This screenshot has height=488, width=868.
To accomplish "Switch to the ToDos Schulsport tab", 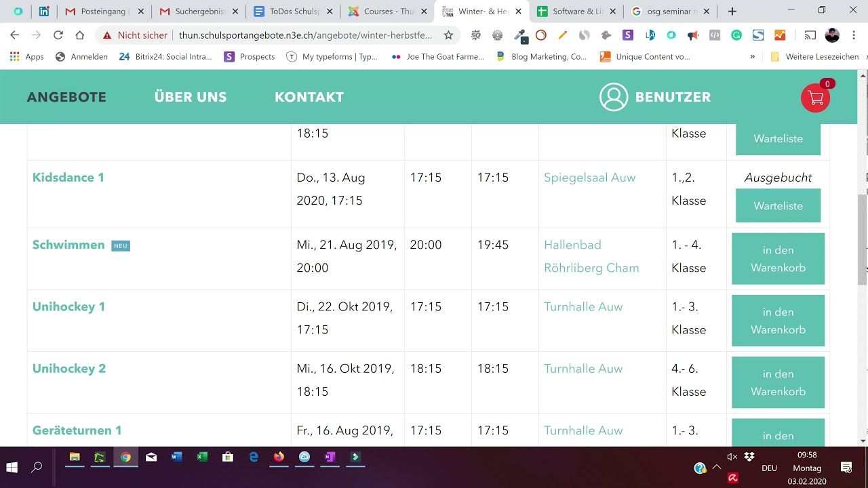I will [x=294, y=12].
